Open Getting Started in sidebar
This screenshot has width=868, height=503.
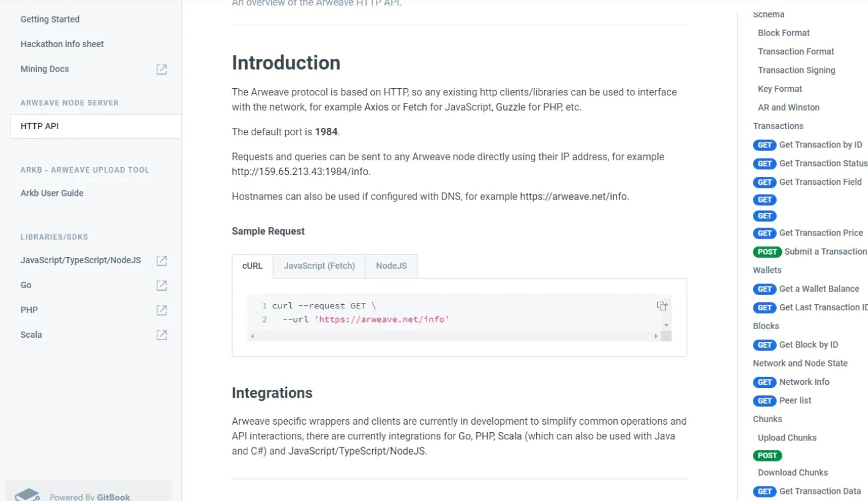click(50, 20)
